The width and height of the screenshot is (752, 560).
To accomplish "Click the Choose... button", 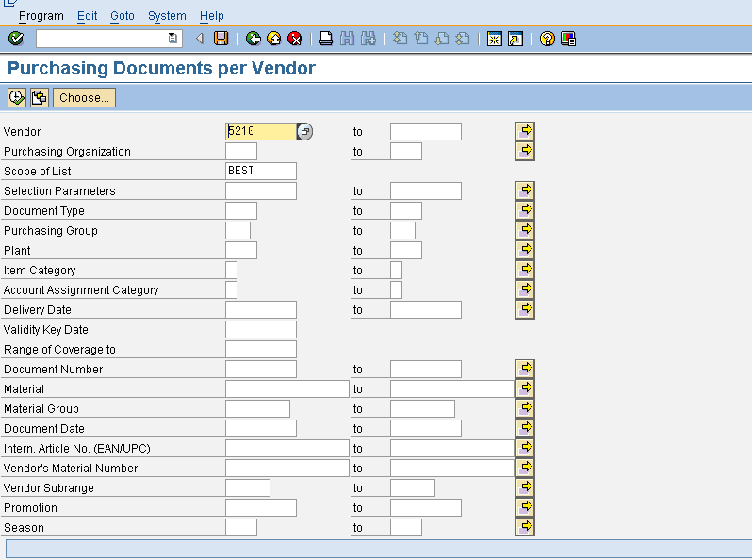I will (x=85, y=97).
